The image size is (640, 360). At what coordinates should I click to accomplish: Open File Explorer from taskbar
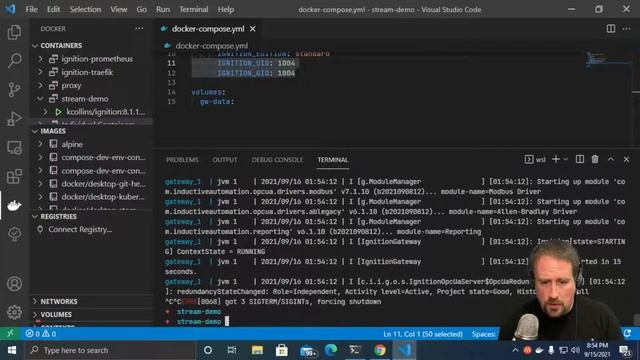point(257,350)
